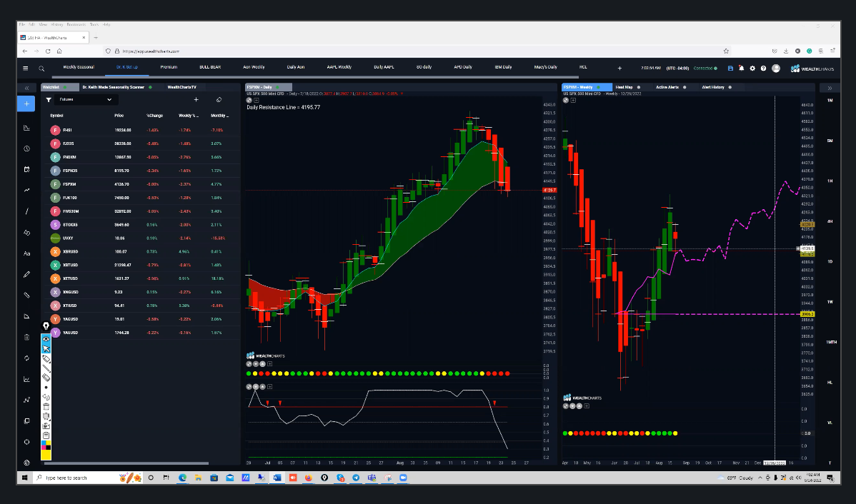Switch to the Weekly Seasonal workspace tab
856x504 pixels.
(79, 67)
